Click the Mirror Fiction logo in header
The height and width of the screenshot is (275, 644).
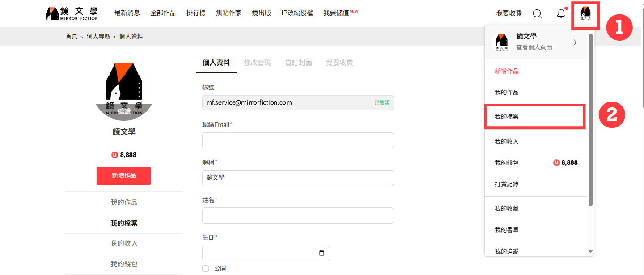(x=72, y=13)
